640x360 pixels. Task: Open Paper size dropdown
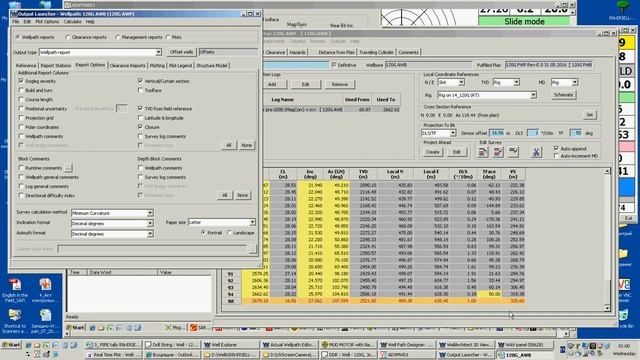coord(252,222)
